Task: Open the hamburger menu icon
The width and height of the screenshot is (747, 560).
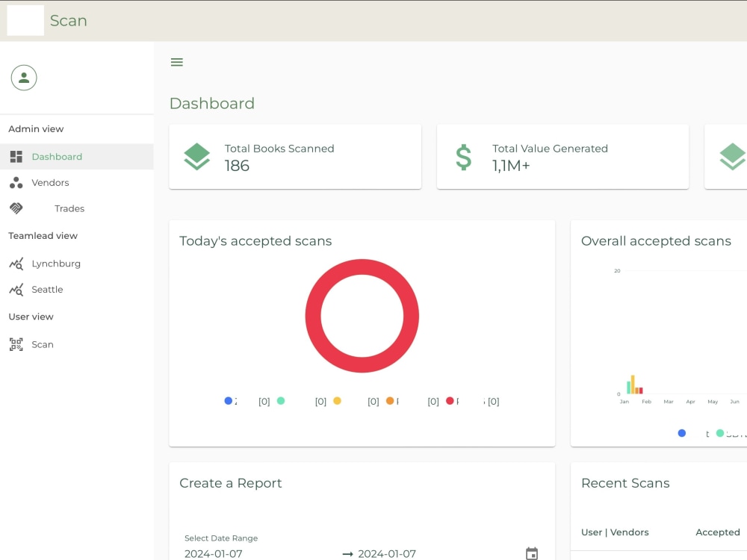Action: coord(177,62)
